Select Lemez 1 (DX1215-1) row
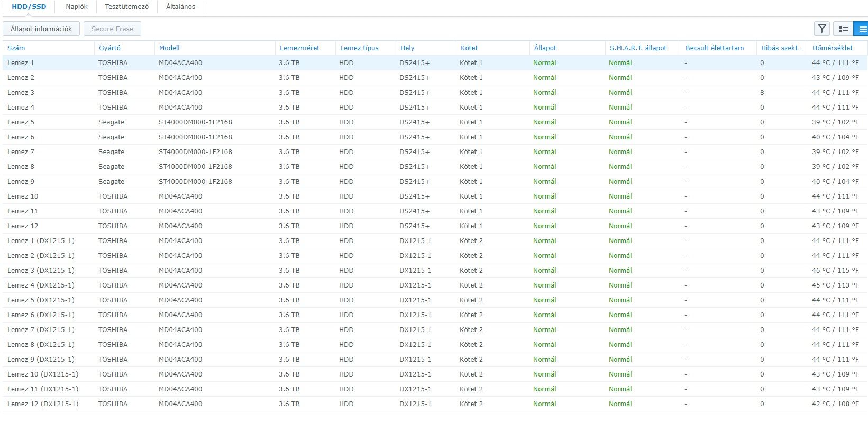 (435, 240)
